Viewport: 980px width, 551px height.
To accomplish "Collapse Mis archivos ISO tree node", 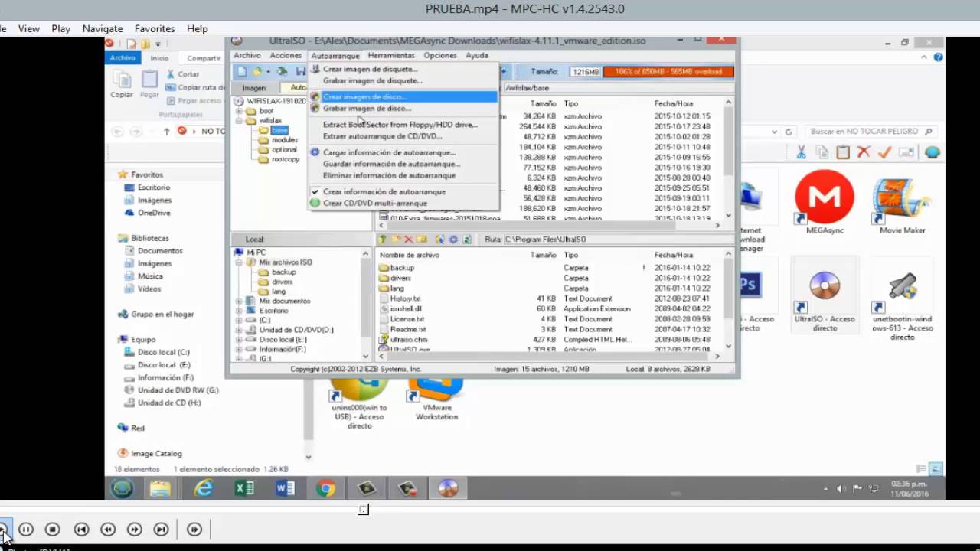I will (x=240, y=262).
